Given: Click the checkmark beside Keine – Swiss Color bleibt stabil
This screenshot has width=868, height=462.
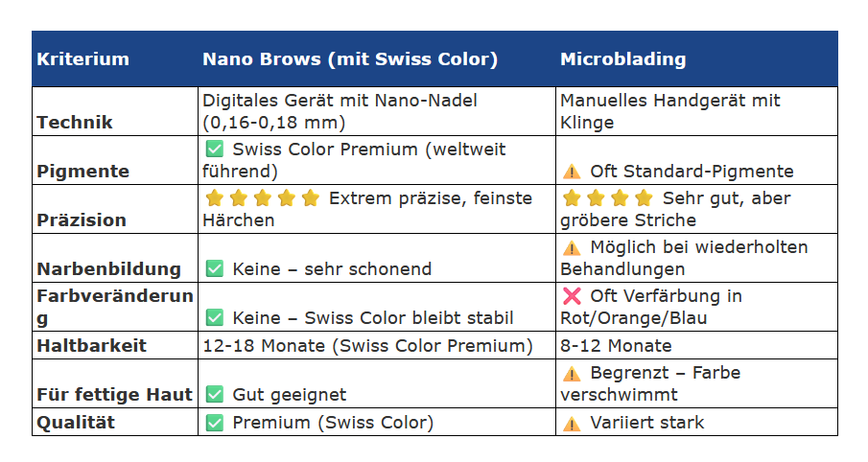Looking at the screenshot, I should click(214, 318).
